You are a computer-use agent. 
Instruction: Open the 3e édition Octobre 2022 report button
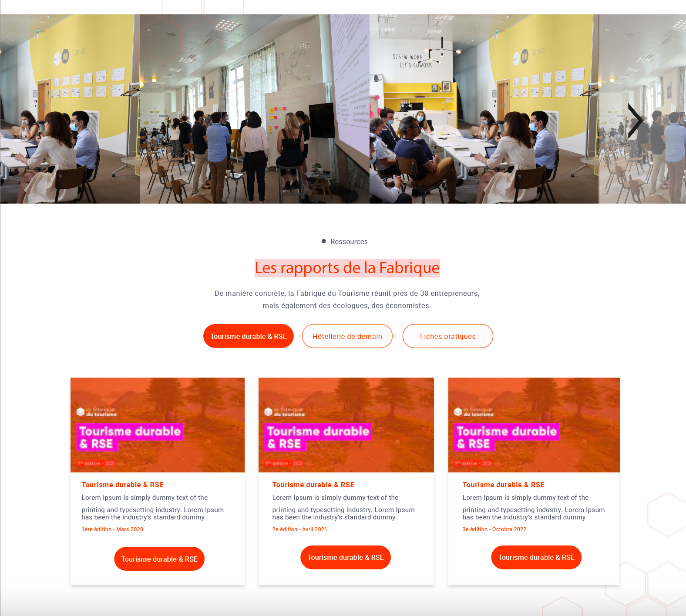click(536, 557)
